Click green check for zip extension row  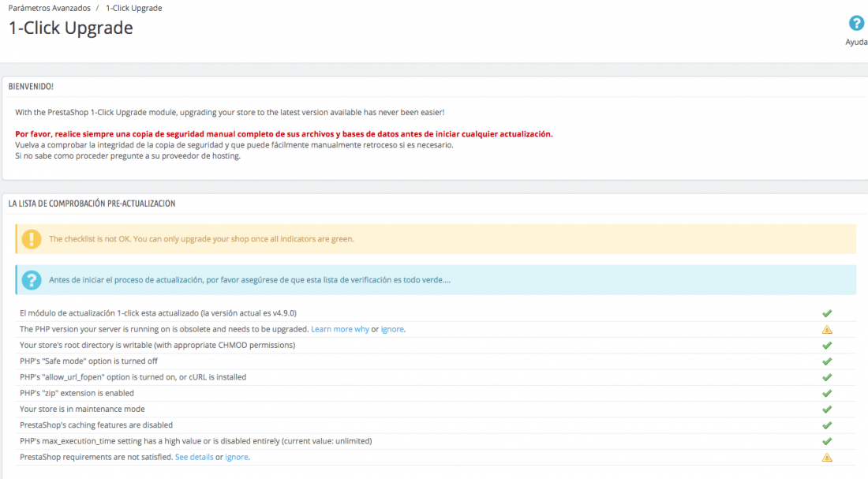coord(827,394)
